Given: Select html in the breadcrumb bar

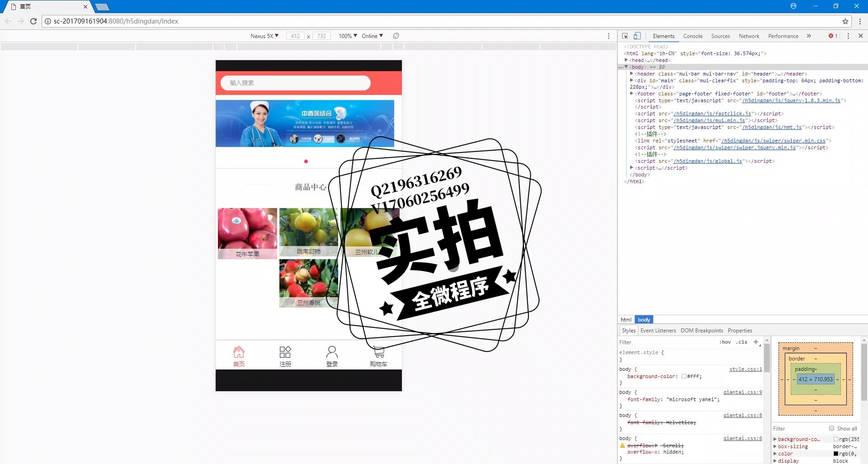Looking at the screenshot, I should 626,319.
